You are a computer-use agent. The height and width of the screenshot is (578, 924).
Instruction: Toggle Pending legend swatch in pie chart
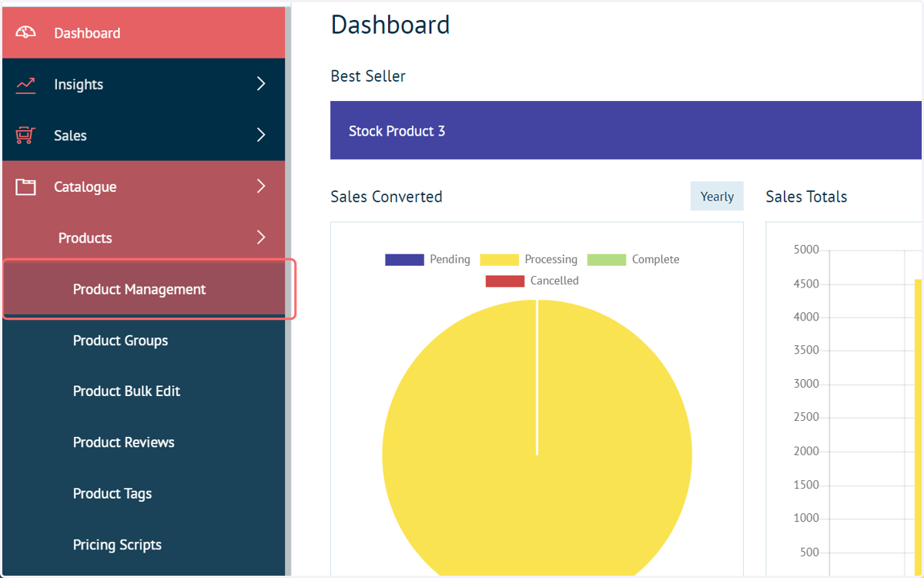click(x=404, y=260)
